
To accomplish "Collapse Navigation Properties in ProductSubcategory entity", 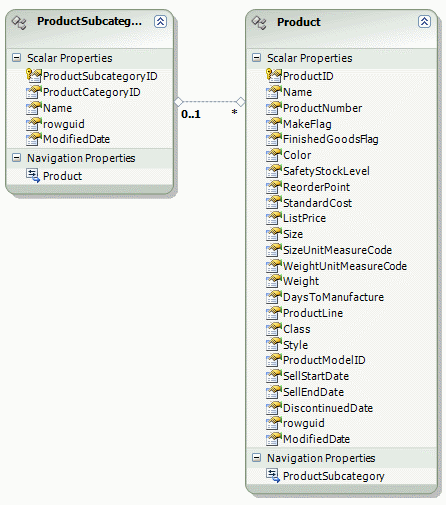I will 16,157.
